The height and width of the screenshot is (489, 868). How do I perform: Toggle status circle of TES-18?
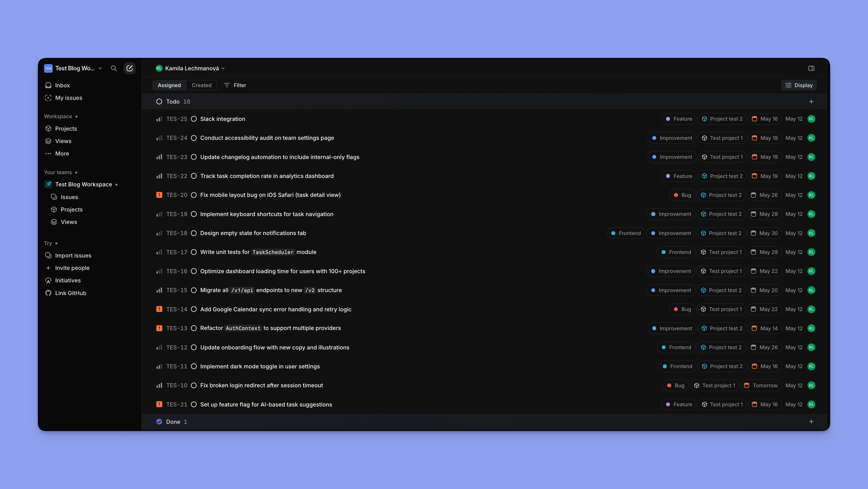(194, 233)
